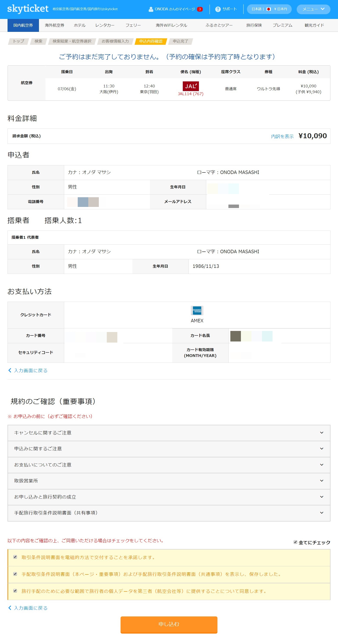This screenshot has height=644, width=338.
Task: Go to 検索 breadcrumb step
Action: (x=39, y=41)
